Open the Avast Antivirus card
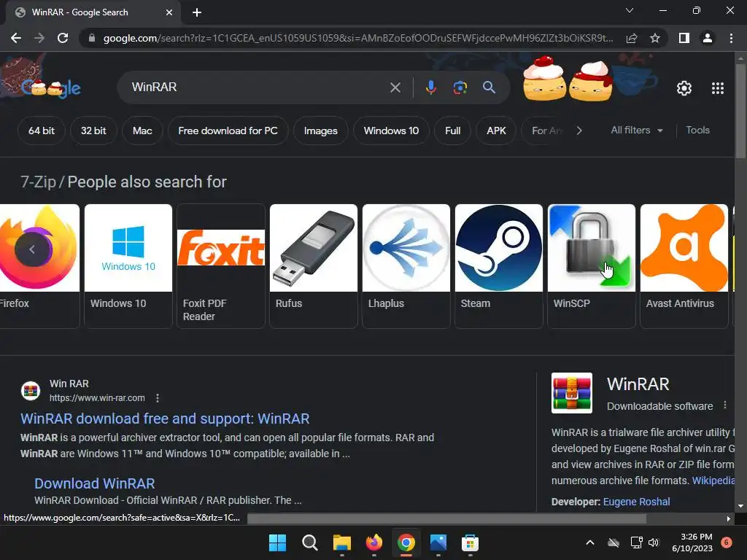The height and width of the screenshot is (560, 747). pos(684,265)
